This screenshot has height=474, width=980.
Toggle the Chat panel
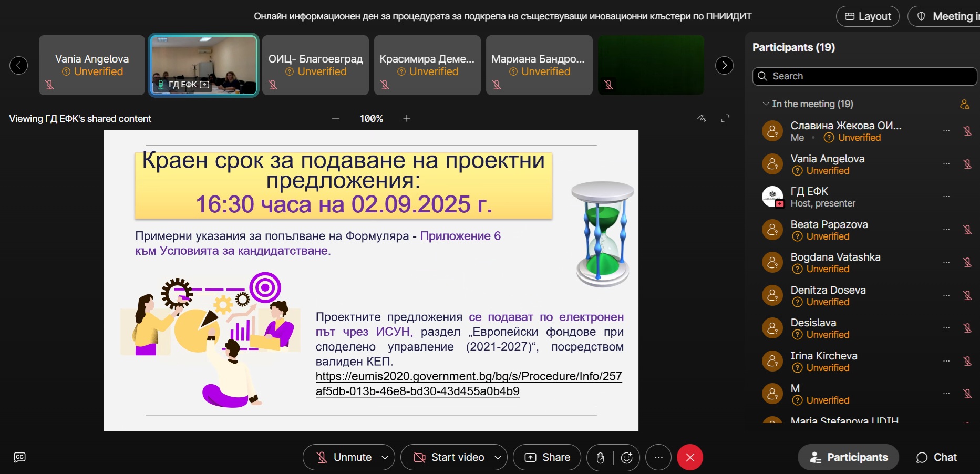coord(936,457)
